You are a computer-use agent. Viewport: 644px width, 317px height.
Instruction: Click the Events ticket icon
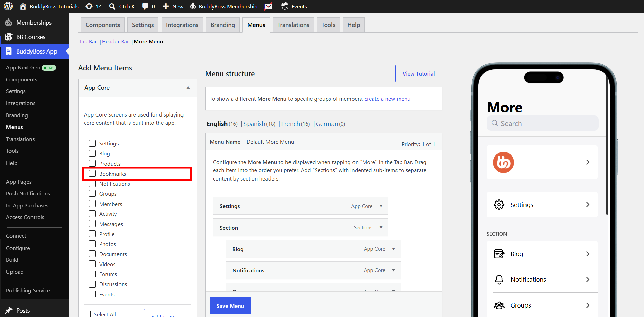coord(285,6)
